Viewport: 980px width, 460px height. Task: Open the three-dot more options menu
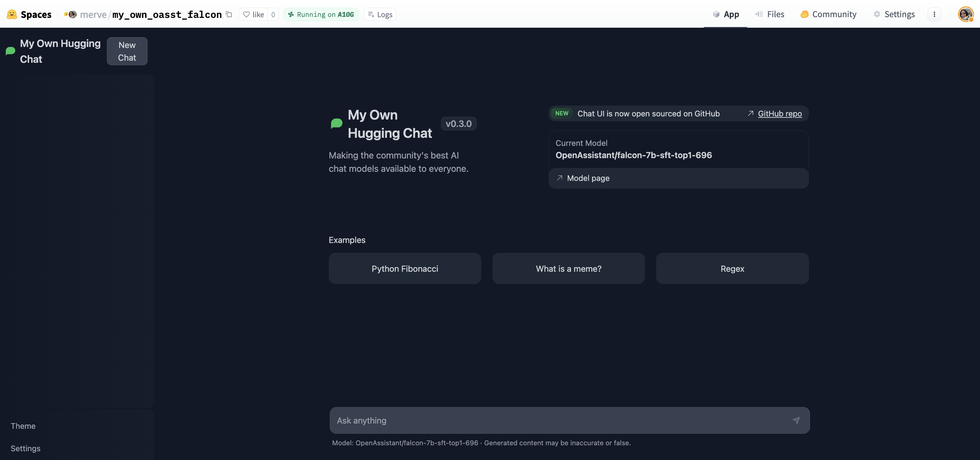[x=934, y=14]
